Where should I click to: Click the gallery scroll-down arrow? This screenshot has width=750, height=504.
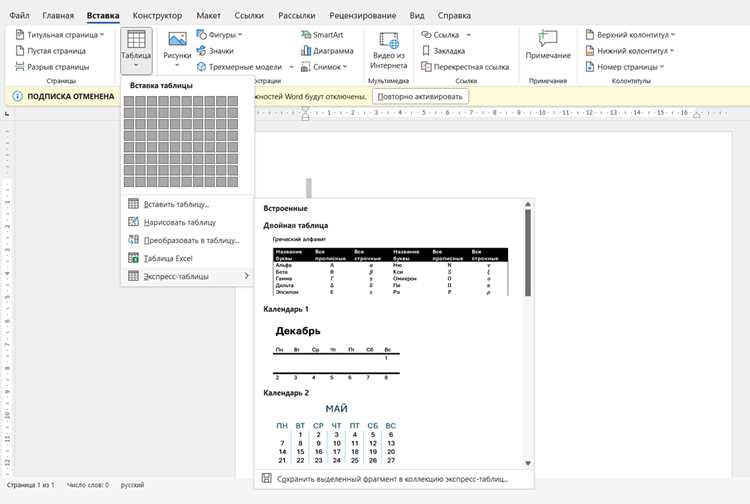coord(528,463)
